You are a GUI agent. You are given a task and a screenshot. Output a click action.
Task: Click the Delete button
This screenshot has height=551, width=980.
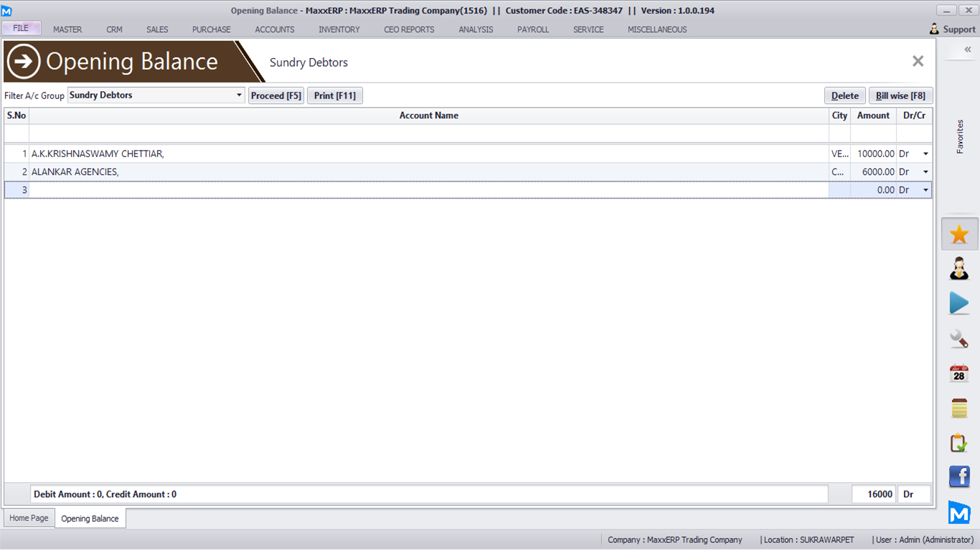844,95
